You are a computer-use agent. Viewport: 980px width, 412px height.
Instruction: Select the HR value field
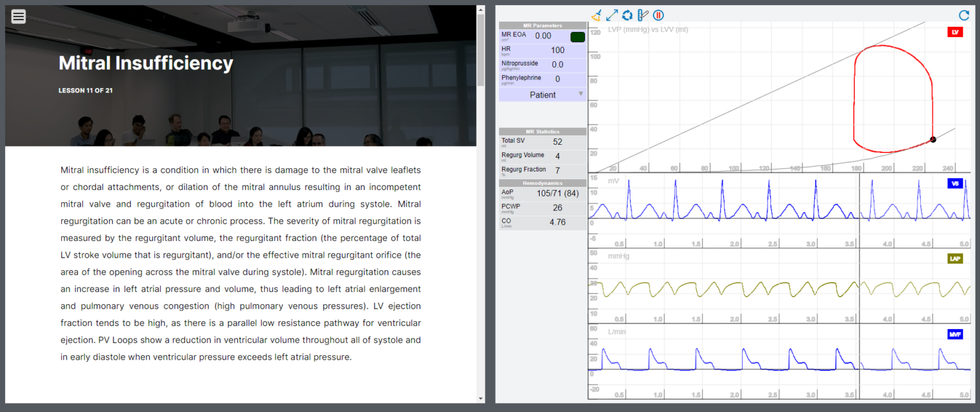pos(557,50)
